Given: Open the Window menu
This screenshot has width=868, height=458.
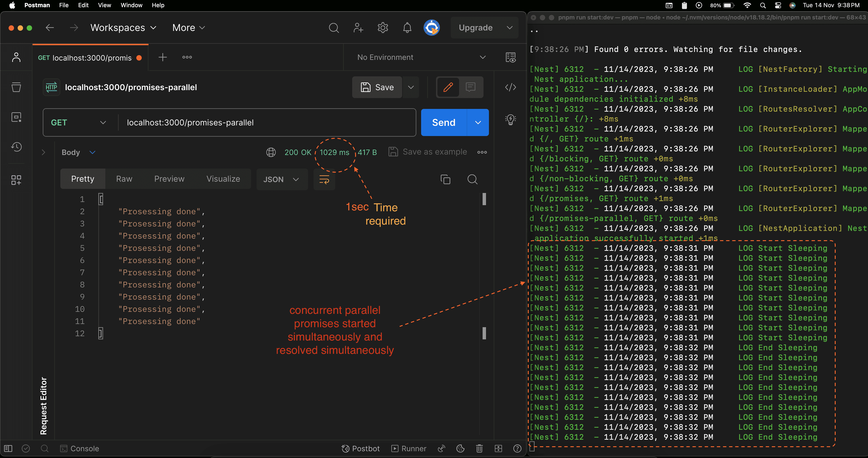Looking at the screenshot, I should (131, 5).
